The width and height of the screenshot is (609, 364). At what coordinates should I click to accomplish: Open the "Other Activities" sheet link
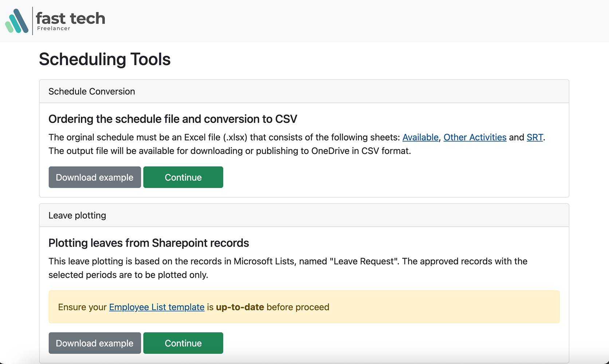[x=475, y=137]
